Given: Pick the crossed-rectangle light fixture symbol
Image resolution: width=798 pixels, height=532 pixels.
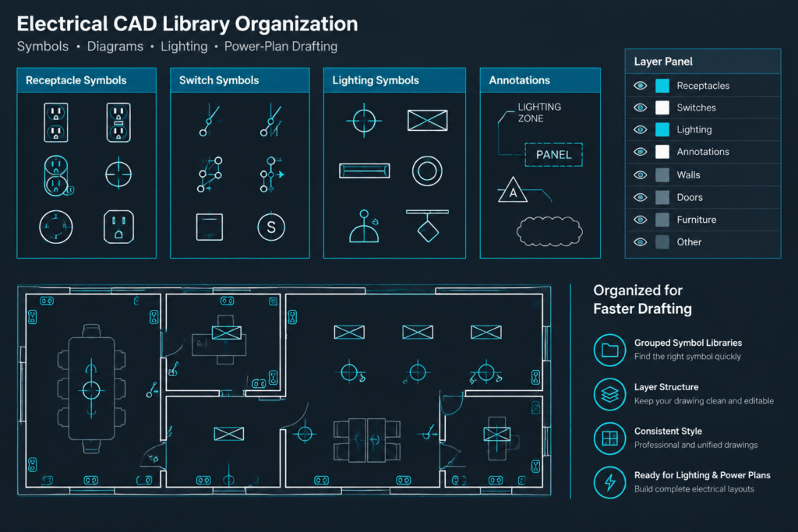Looking at the screenshot, I should (428, 121).
